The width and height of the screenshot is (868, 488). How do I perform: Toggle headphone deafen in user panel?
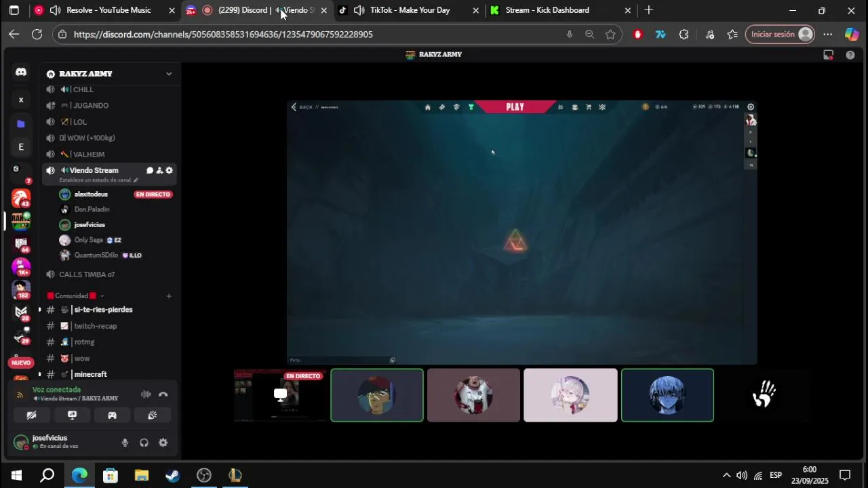144,443
